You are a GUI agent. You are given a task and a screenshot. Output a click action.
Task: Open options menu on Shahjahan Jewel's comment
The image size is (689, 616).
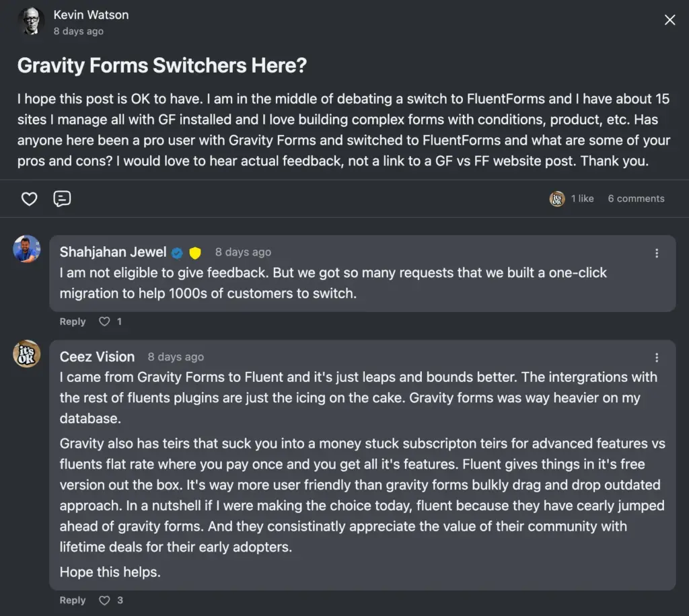tap(657, 254)
